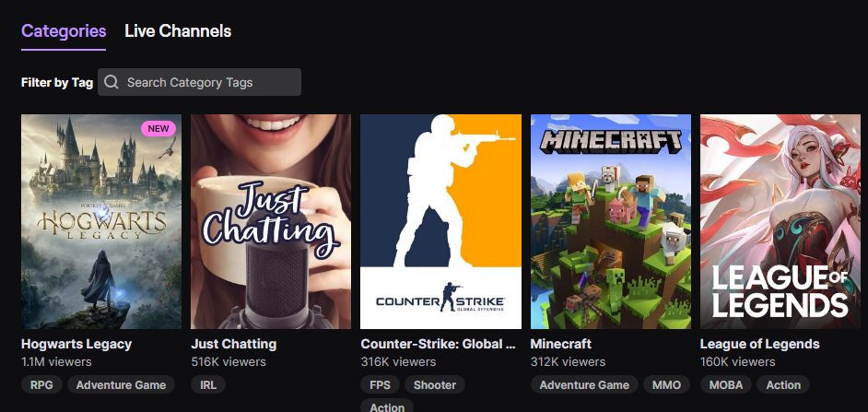Select the MMO tag under Minecraft
Viewport: 868px width, 412px height.
tap(666, 385)
